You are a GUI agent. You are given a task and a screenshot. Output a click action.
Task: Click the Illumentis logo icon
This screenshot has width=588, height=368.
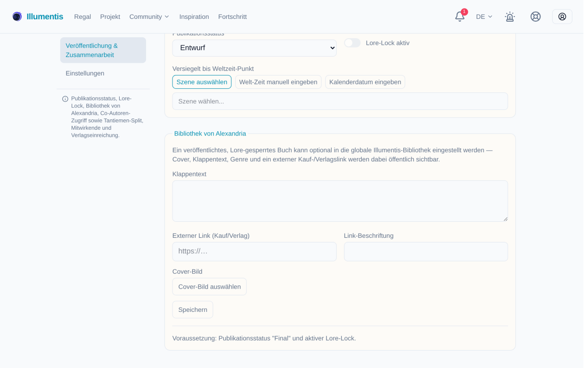tap(17, 17)
